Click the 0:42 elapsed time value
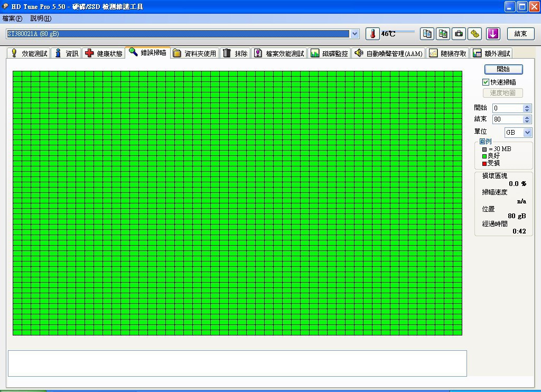541x392 pixels. pos(519,231)
